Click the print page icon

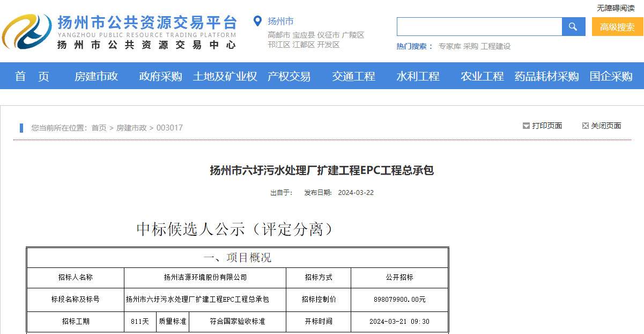click(x=526, y=126)
